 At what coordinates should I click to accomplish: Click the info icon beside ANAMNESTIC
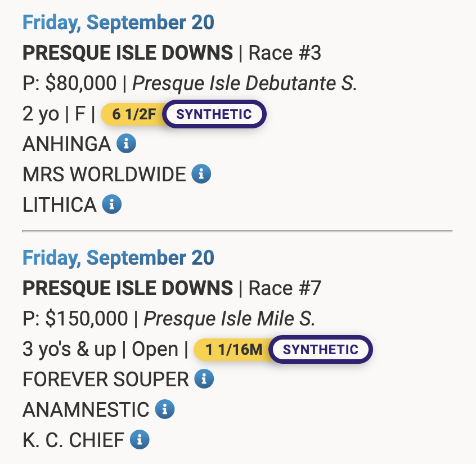pyautogui.click(x=165, y=409)
